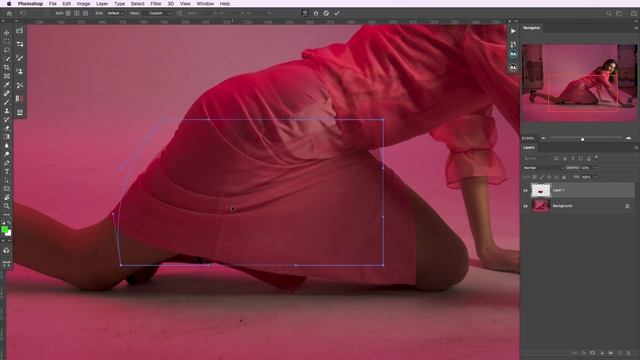Image resolution: width=640 pixels, height=360 pixels.
Task: Toggle layer filtering on/off switch
Action: coord(596,157)
